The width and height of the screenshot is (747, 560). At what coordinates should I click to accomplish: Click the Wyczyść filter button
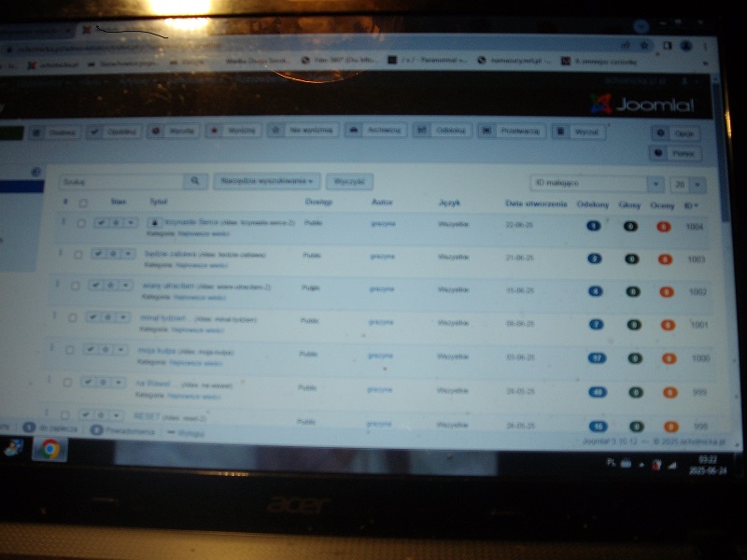348,181
